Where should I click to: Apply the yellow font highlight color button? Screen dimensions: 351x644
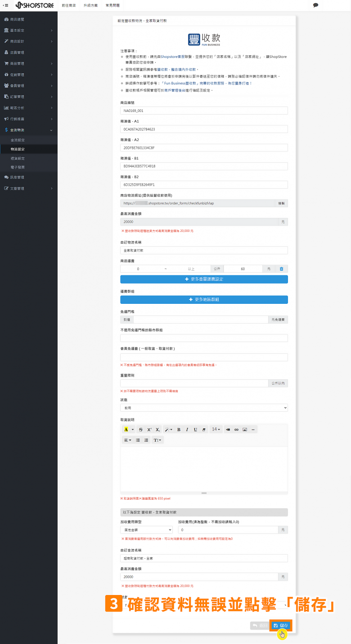(126, 430)
